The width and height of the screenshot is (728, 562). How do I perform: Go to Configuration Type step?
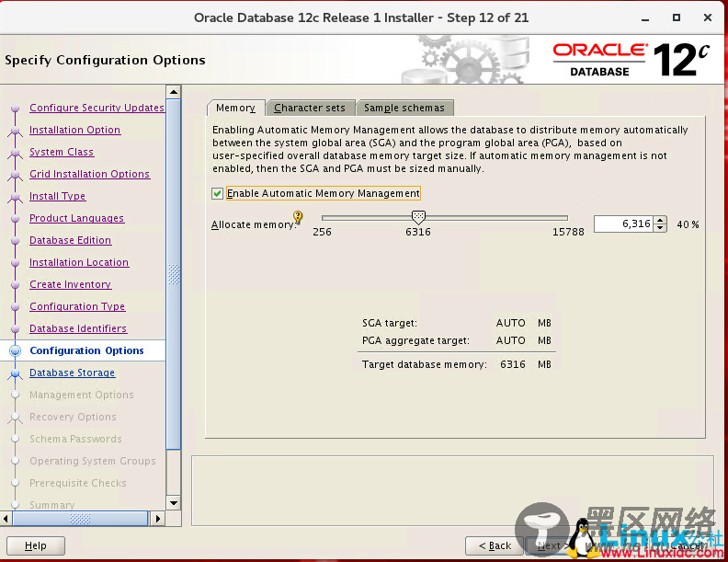(x=77, y=306)
